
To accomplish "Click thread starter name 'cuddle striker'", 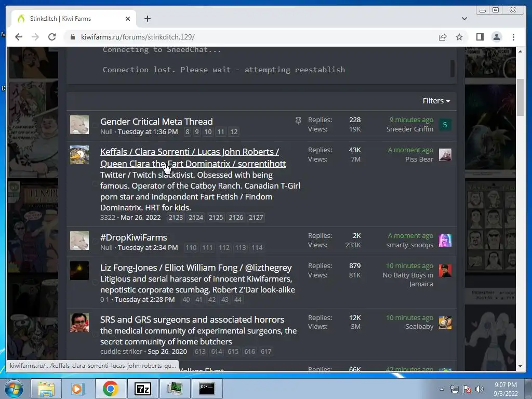I will (121, 352).
